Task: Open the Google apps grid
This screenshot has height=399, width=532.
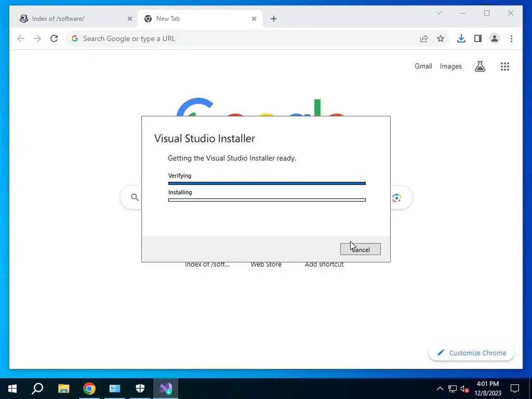Action: pyautogui.click(x=505, y=66)
